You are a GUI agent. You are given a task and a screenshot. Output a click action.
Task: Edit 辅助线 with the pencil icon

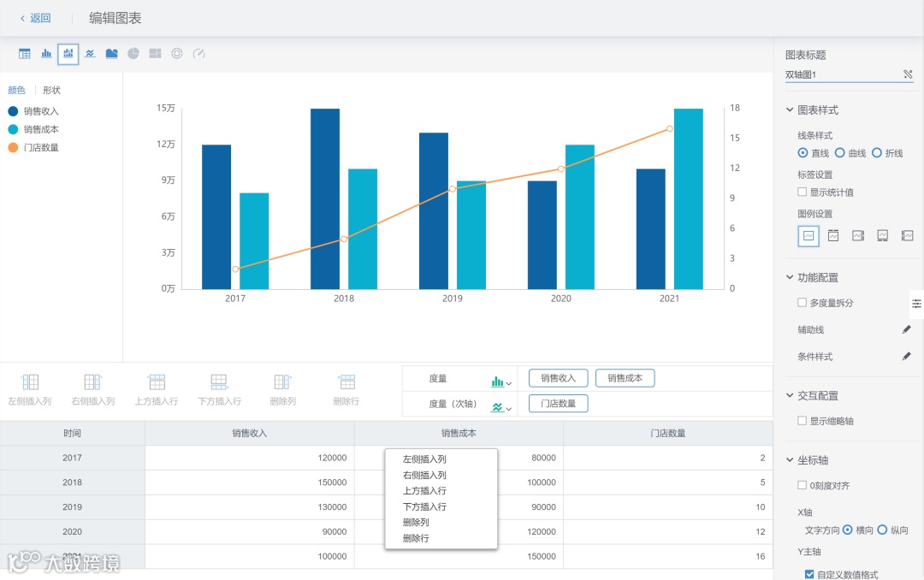[906, 329]
